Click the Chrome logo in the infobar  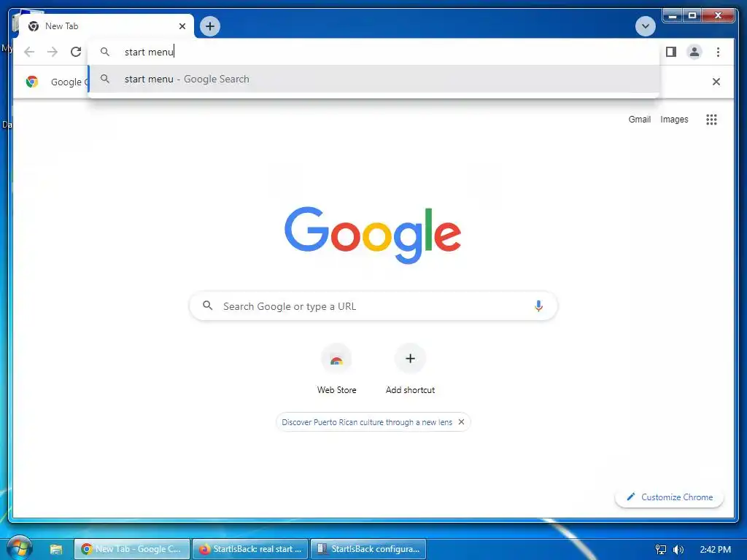coord(32,82)
